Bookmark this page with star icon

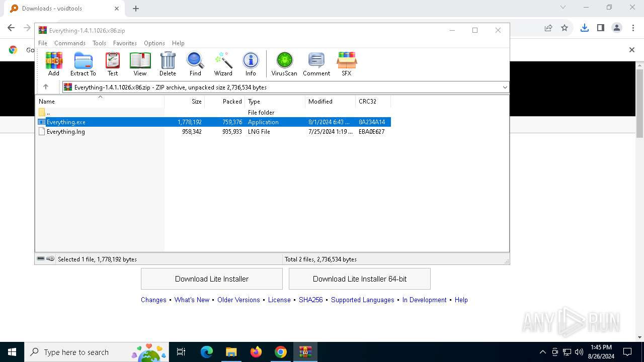(565, 28)
